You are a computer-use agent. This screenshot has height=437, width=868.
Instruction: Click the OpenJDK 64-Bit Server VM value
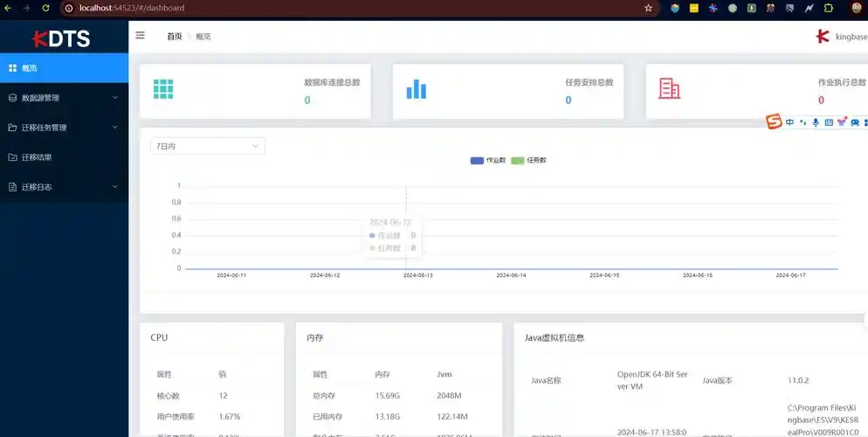point(652,380)
